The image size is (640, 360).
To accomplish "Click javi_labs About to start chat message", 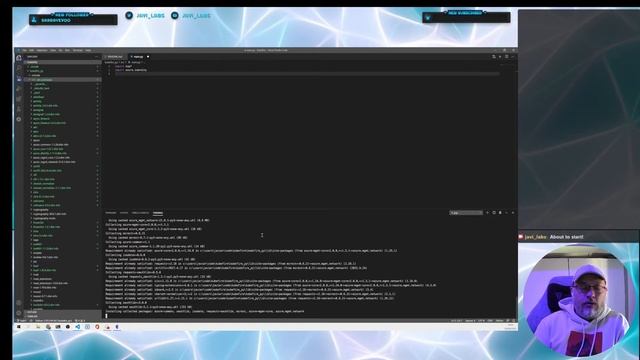I will coord(551,237).
